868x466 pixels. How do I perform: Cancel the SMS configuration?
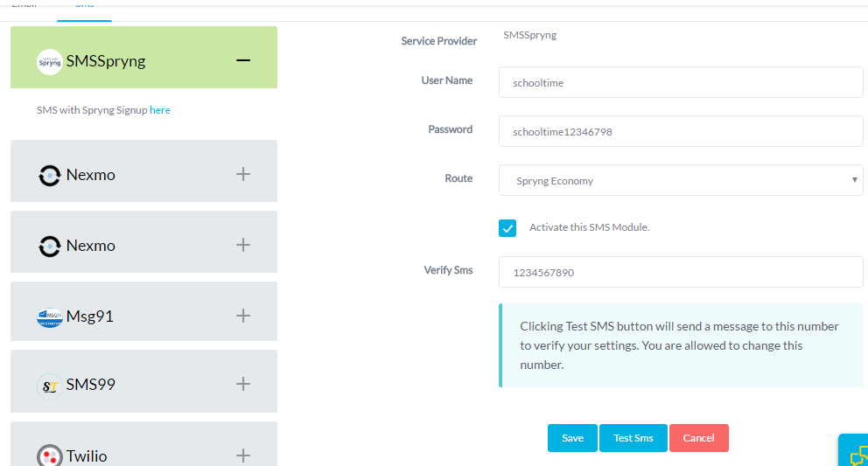pos(698,438)
